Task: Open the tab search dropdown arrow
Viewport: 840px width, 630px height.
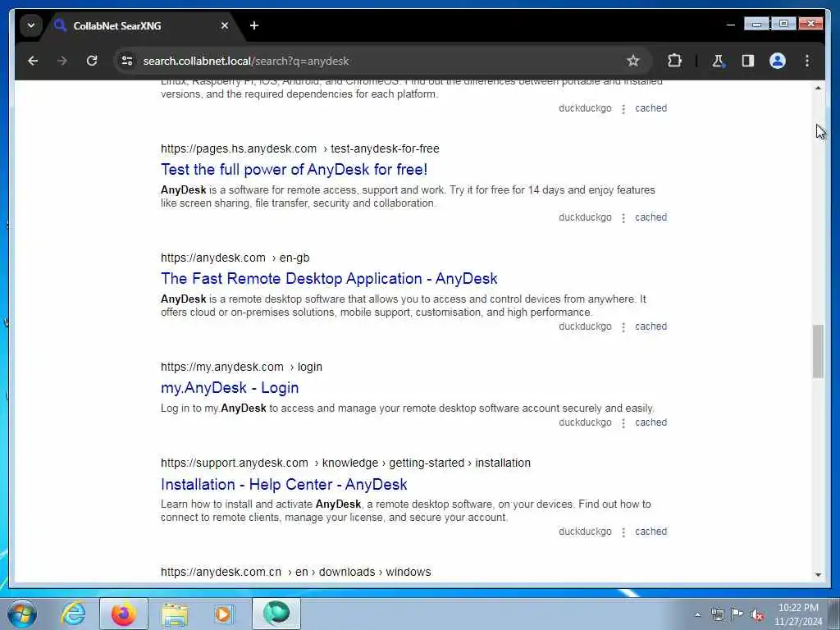Action: point(31,25)
